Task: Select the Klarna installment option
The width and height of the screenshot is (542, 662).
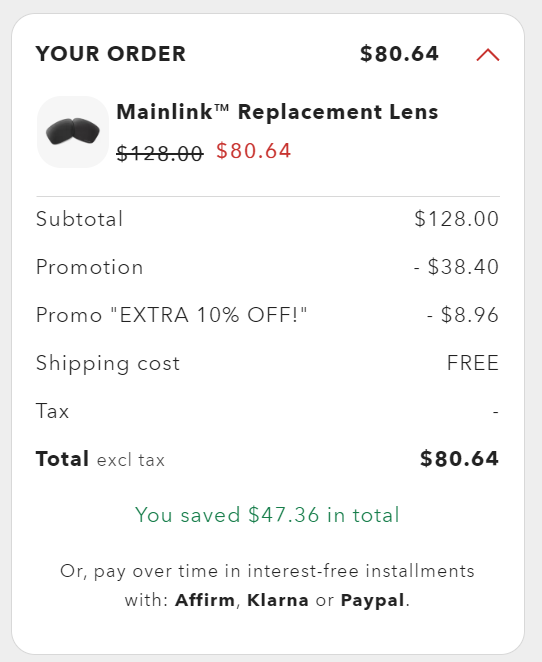Action: tap(278, 600)
